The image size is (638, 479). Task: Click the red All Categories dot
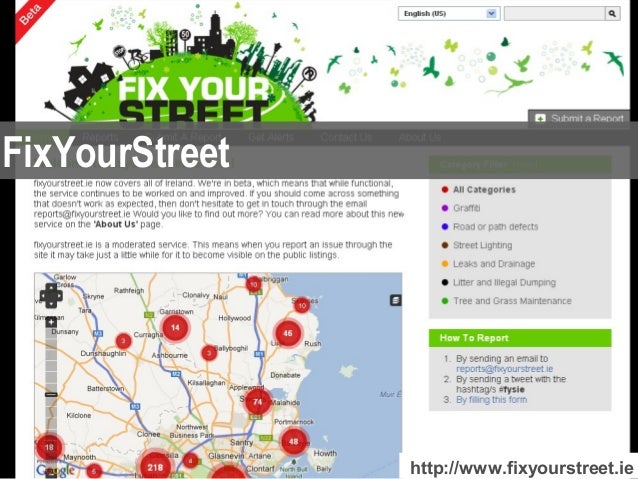point(445,190)
